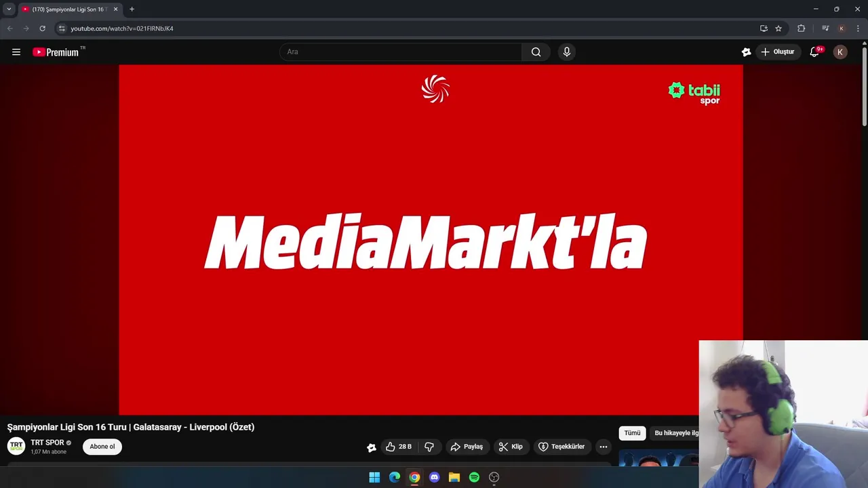The height and width of the screenshot is (488, 868).
Task: Open the YouTube hamburger guide menu
Action: 16,52
